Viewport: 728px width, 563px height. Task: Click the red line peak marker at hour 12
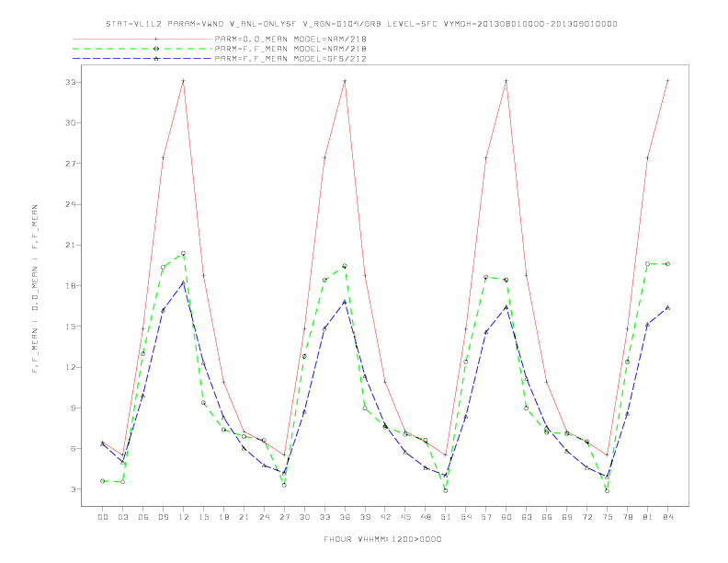coord(184,81)
